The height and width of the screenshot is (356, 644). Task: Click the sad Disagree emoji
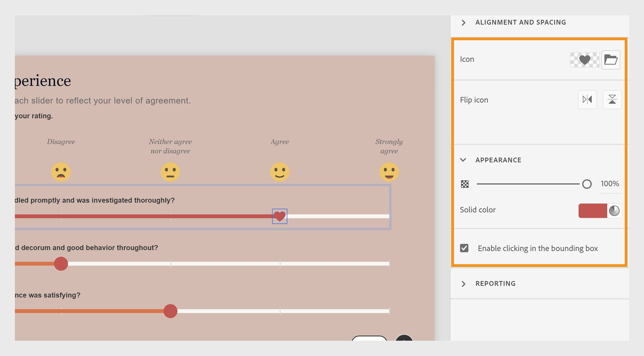[61, 172]
